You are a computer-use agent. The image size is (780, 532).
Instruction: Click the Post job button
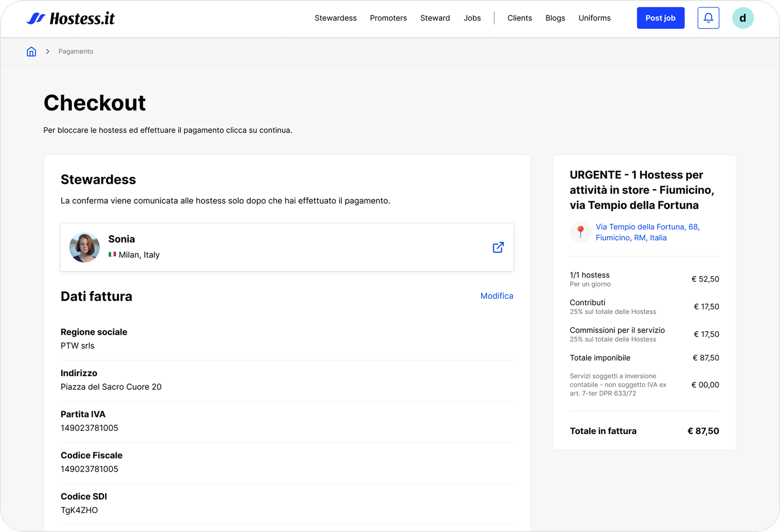point(661,18)
